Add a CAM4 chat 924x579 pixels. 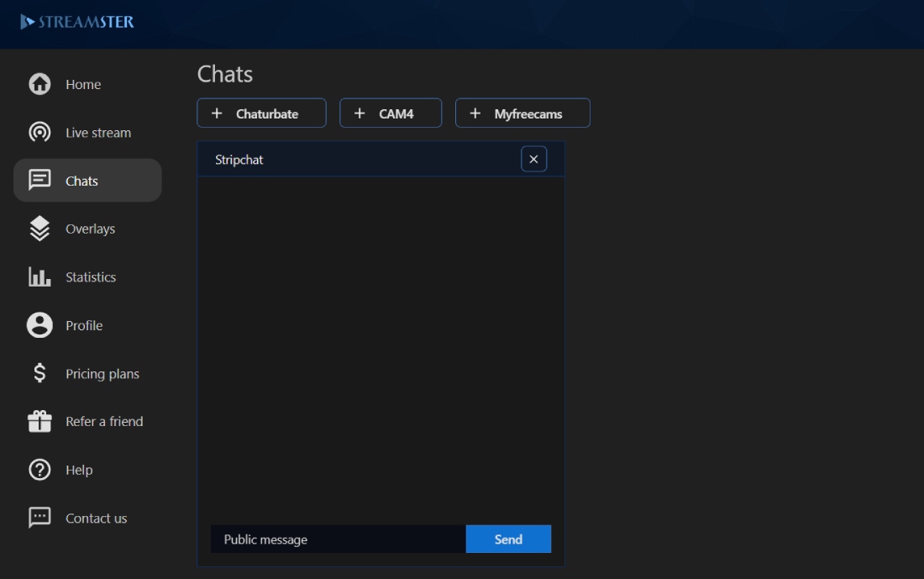(391, 113)
